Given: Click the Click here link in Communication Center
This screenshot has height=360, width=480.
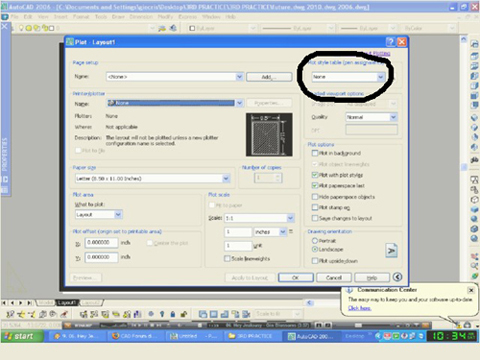Looking at the screenshot, I should coord(359,308).
